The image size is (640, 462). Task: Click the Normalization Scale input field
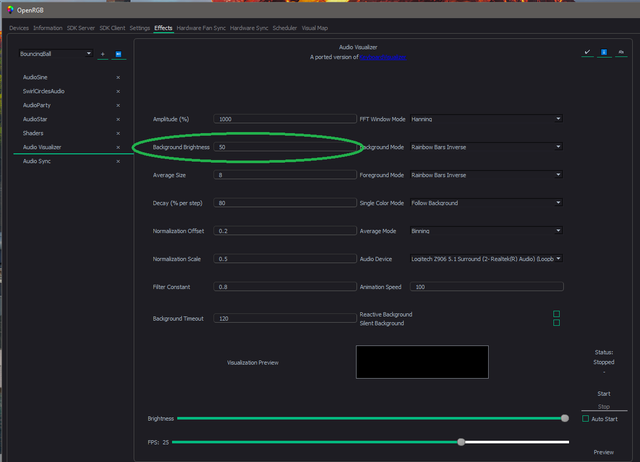click(x=285, y=259)
